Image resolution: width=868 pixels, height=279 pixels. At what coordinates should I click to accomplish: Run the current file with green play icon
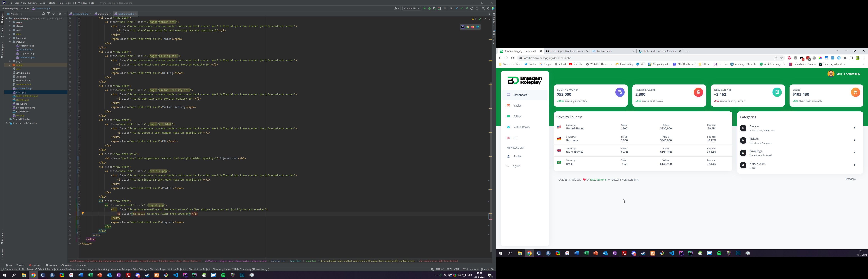point(425,8)
